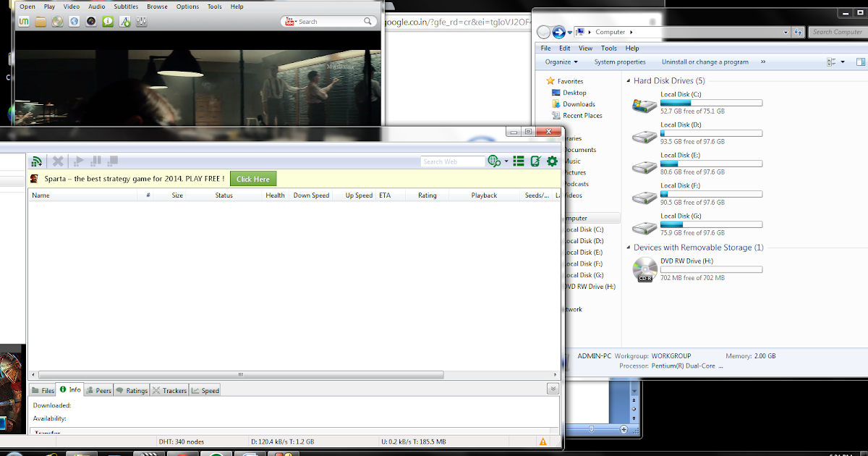Collapse the Hard Disk Drives group
868x456 pixels.
click(x=628, y=81)
